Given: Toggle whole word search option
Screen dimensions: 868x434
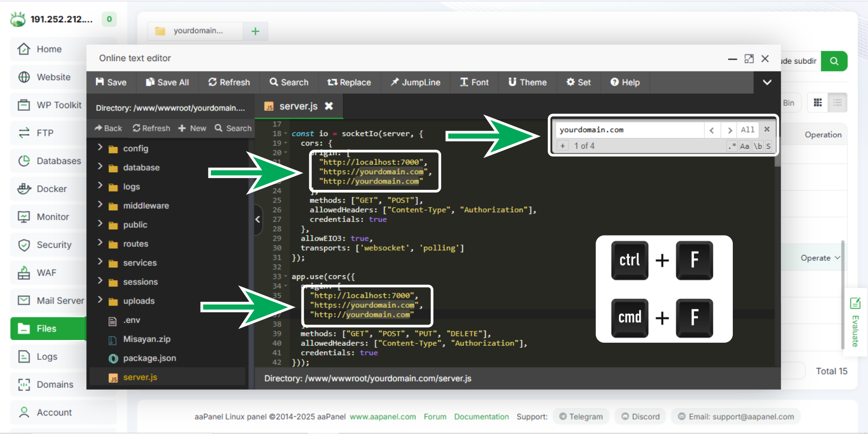Looking at the screenshot, I should tap(758, 146).
